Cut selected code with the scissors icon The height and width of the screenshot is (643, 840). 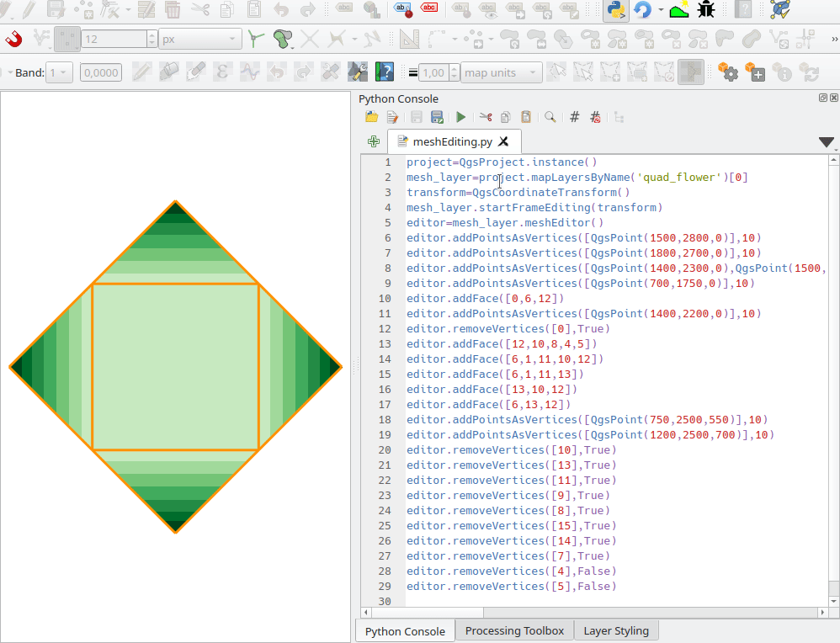tap(486, 118)
